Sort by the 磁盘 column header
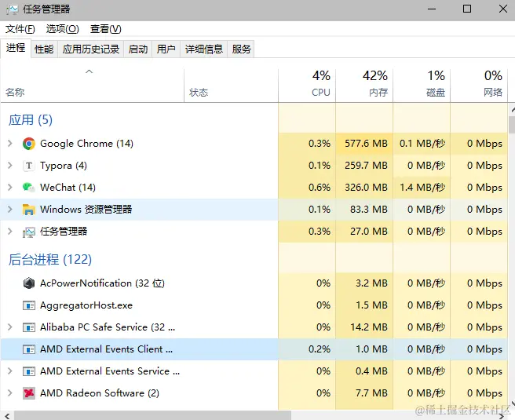This screenshot has width=515, height=420. (x=422, y=86)
